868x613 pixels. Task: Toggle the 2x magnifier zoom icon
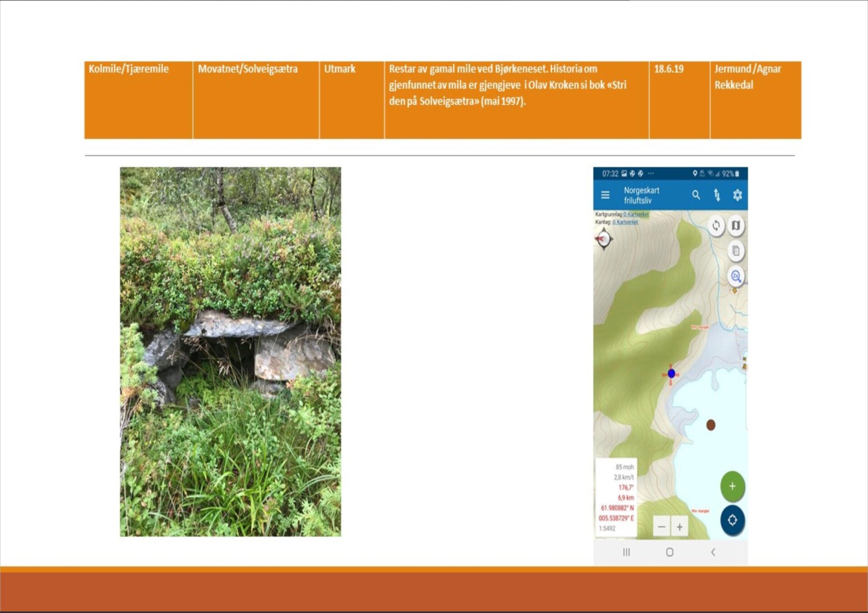pyautogui.click(x=736, y=276)
